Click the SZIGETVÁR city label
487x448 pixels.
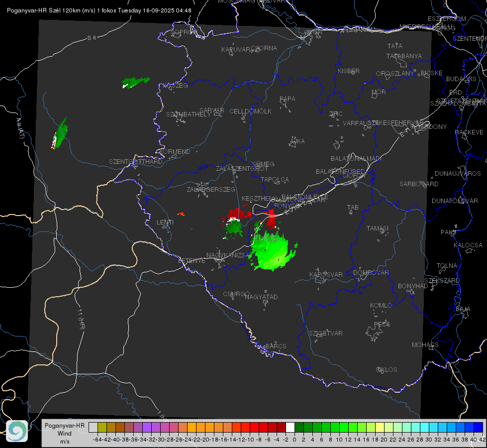click(326, 333)
